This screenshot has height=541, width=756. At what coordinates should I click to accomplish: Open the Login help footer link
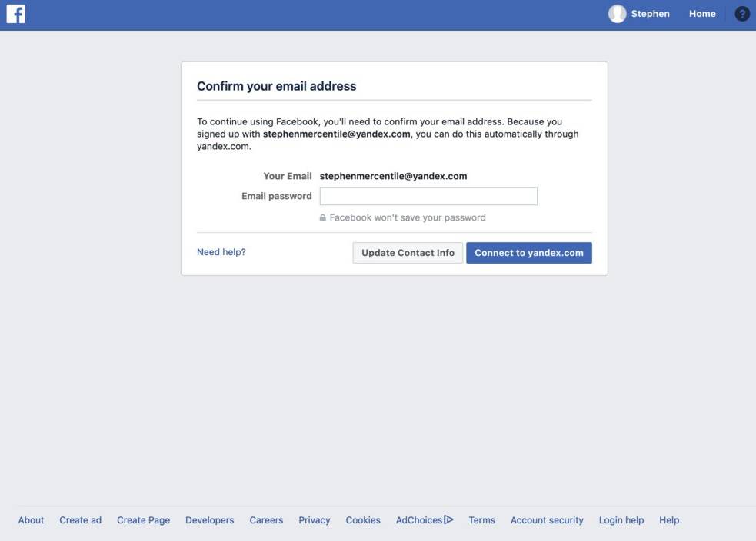point(621,520)
